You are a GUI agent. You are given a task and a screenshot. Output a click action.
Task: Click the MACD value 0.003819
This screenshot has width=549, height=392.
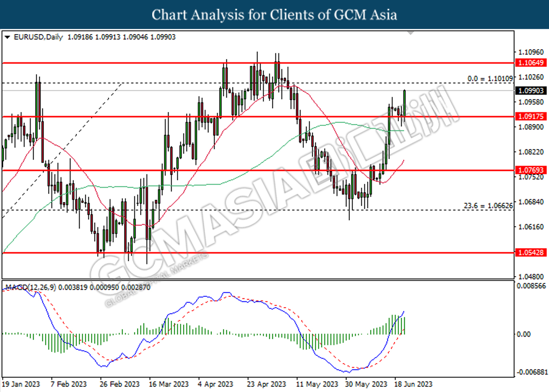click(73, 287)
